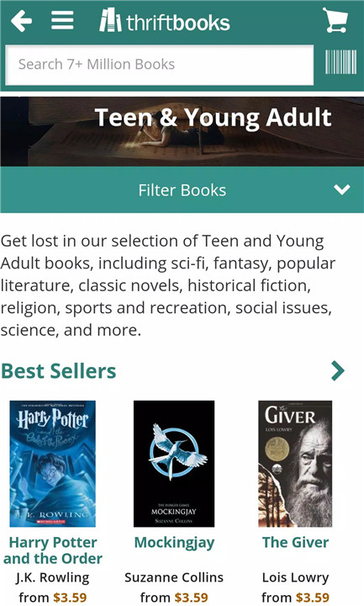
Task: Select the Mockingjay book cover
Action: (x=174, y=464)
